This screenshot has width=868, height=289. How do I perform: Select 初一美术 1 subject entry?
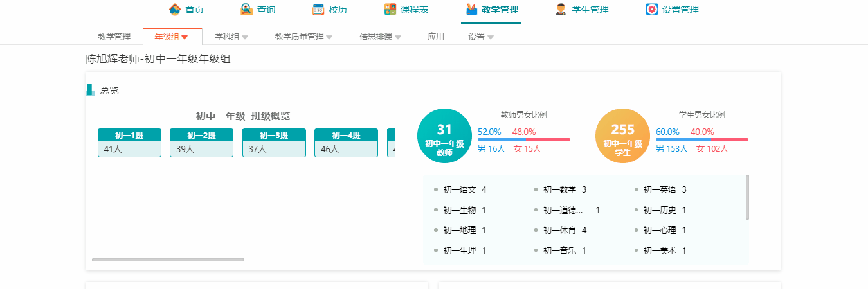coord(660,250)
